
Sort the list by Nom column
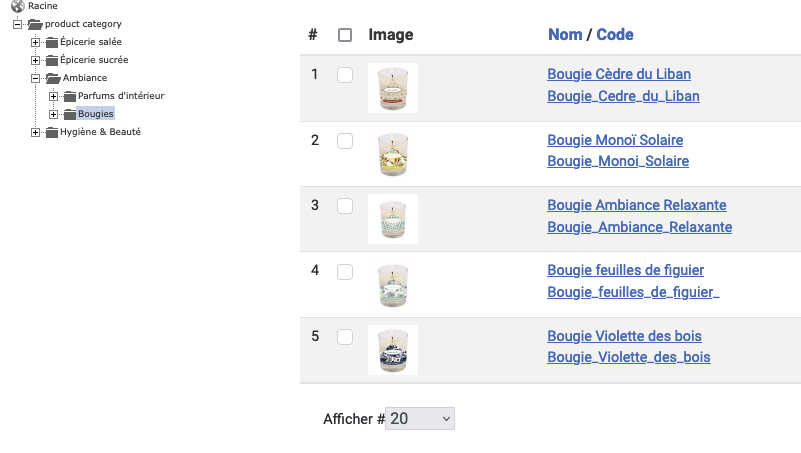pos(565,35)
